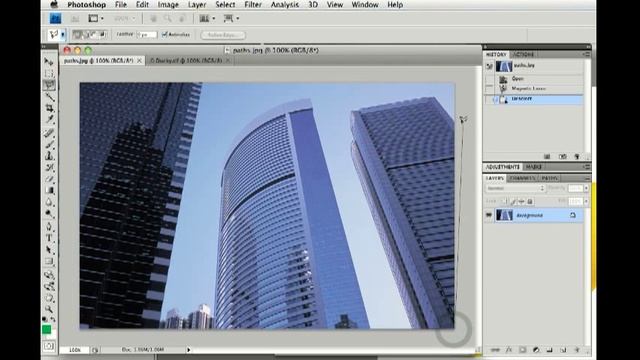Open the layer Opacity slider arrow
Screen dimensions: 640x360
tap(586, 188)
